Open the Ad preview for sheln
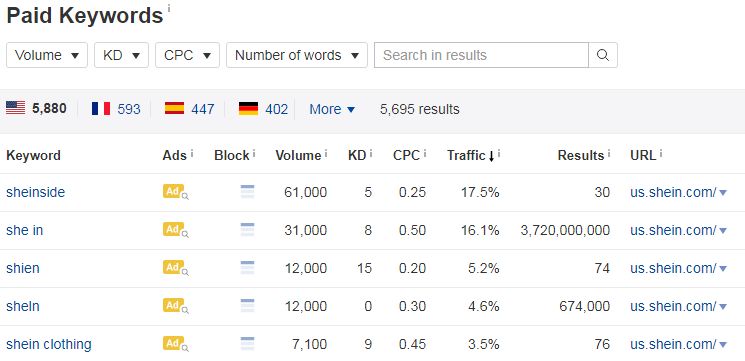This screenshot has height=361, width=745. coord(175,306)
